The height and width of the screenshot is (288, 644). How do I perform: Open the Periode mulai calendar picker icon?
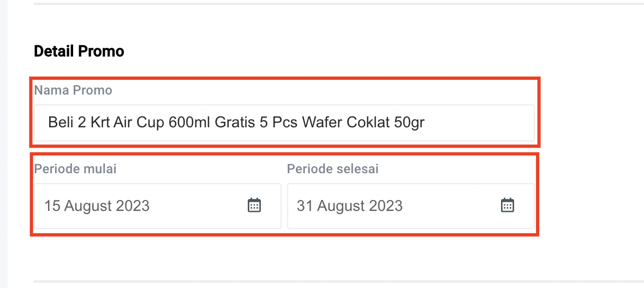point(254,205)
